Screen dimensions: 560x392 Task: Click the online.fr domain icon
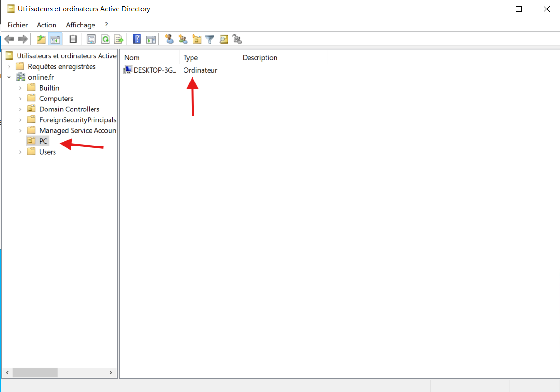pos(21,77)
